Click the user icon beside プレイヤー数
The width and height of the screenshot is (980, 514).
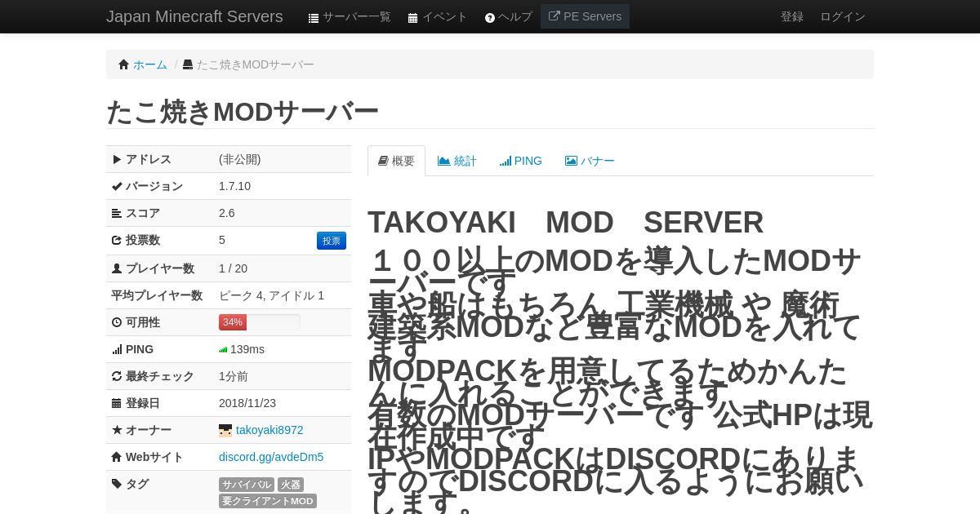[117, 268]
